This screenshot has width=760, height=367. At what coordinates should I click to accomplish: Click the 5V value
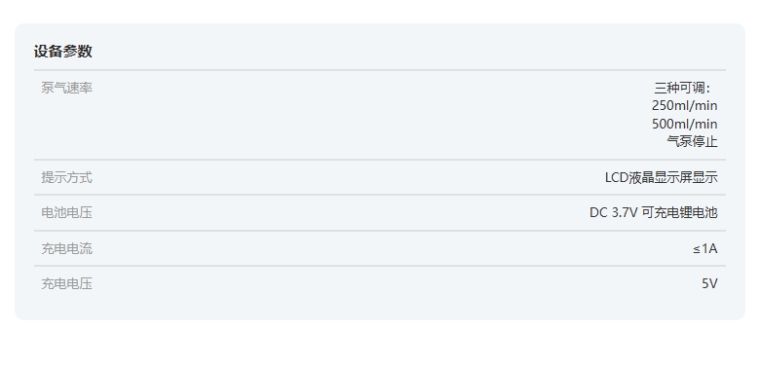coord(710,284)
